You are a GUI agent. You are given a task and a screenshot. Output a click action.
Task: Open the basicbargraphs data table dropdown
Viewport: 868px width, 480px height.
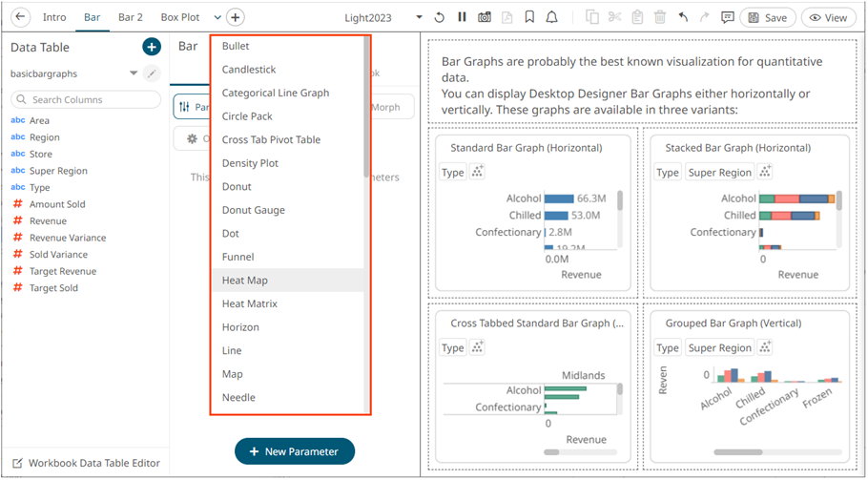pyautogui.click(x=134, y=73)
